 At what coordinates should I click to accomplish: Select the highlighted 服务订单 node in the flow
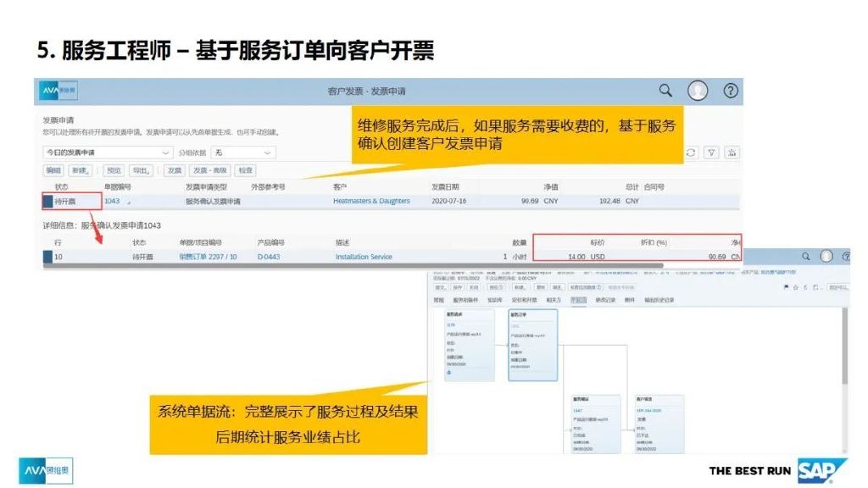(x=532, y=345)
